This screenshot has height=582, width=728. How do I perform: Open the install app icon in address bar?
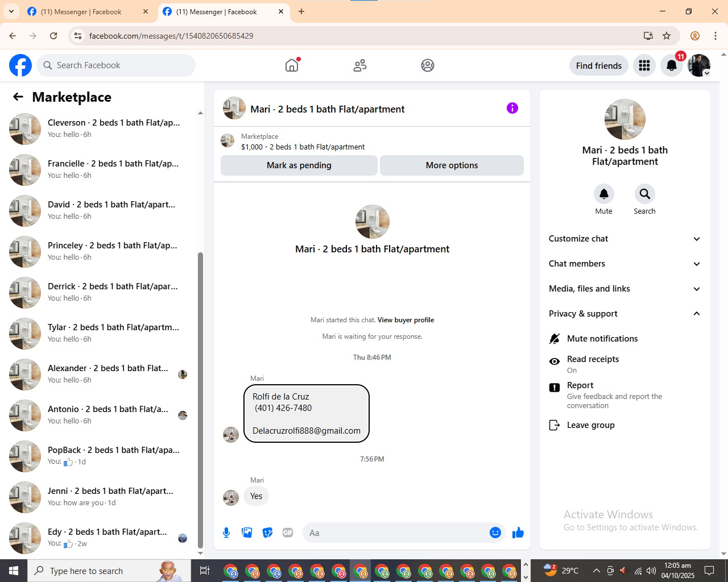click(648, 36)
